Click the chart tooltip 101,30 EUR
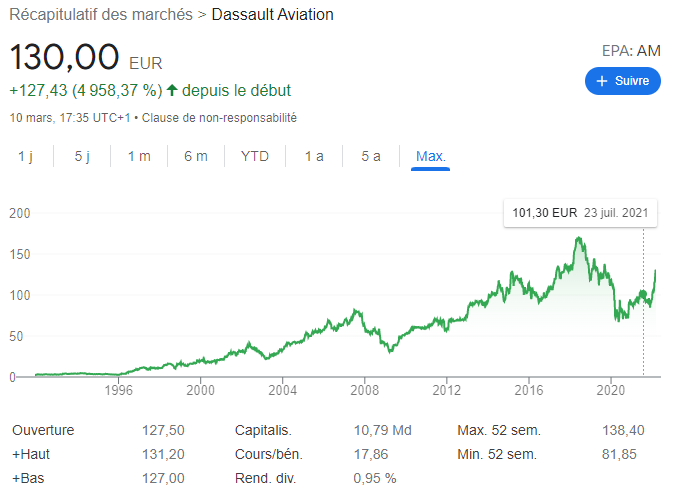This screenshot has height=489, width=681. [x=580, y=213]
